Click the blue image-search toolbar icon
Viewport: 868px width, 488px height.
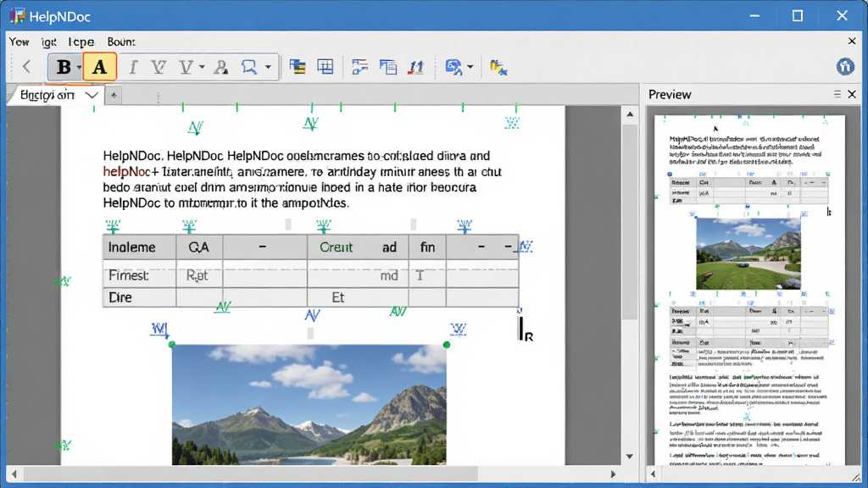pos(454,67)
